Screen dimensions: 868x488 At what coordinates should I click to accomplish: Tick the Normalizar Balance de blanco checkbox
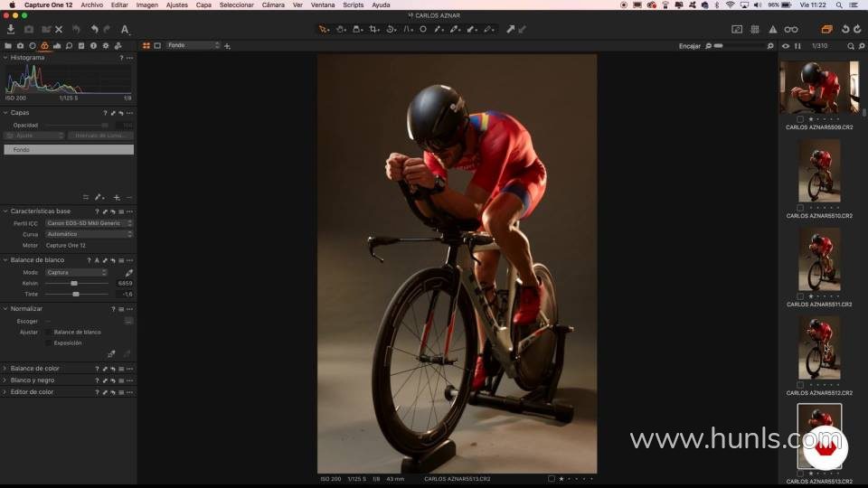[49, 332]
